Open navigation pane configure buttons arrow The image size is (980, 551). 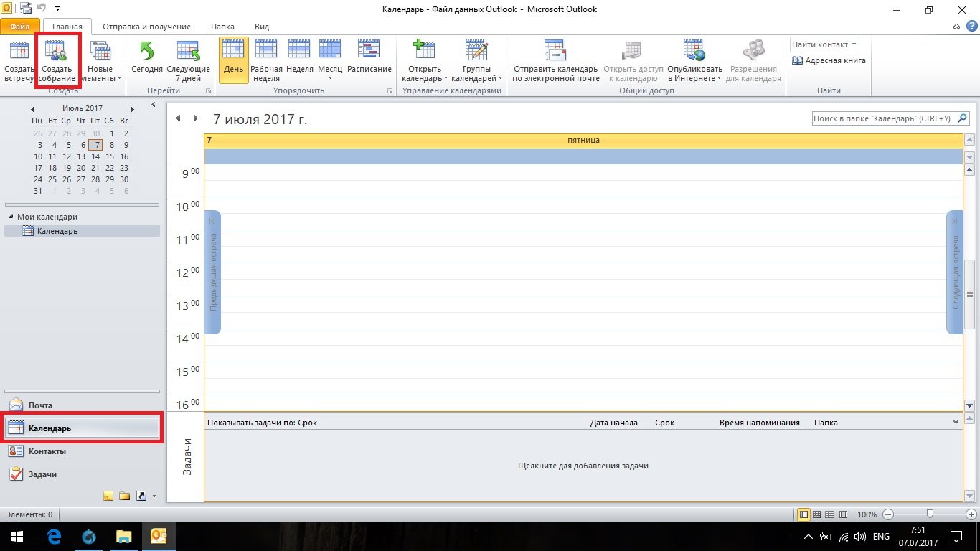click(x=154, y=496)
